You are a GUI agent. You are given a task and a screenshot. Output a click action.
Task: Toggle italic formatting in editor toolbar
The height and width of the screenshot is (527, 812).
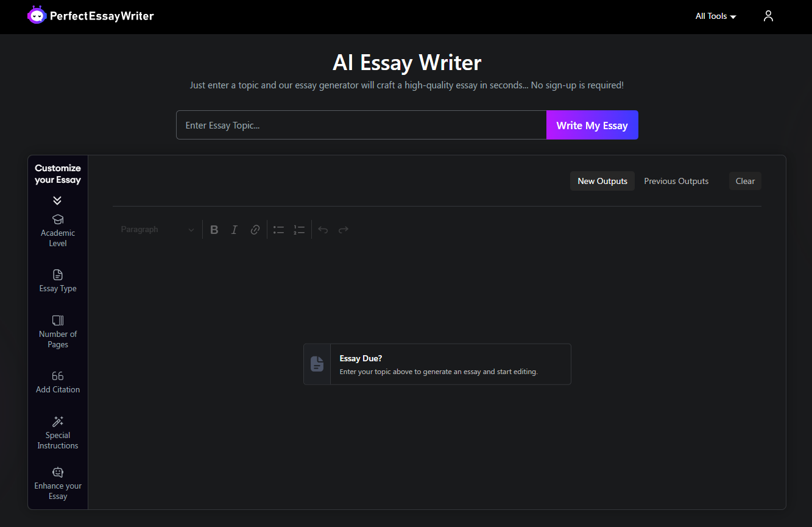tap(235, 230)
